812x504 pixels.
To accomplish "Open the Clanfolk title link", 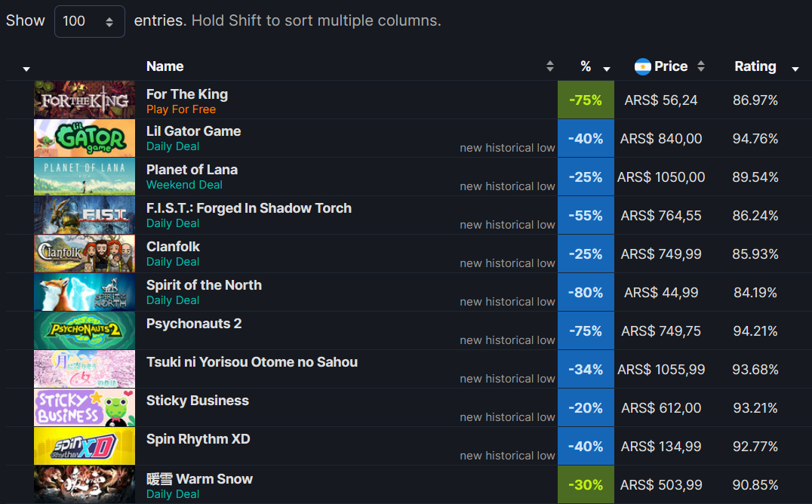I will (173, 247).
